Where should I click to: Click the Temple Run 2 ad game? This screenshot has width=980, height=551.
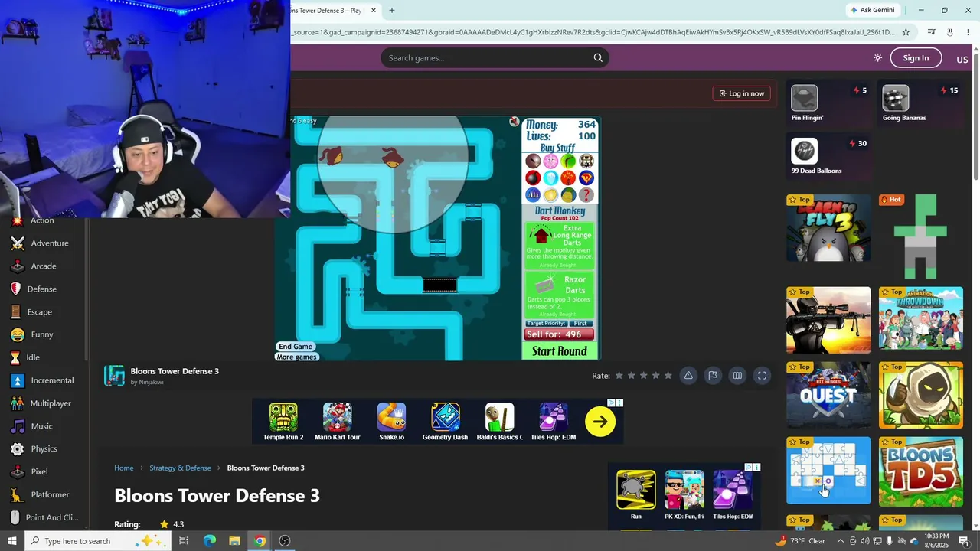(x=283, y=422)
